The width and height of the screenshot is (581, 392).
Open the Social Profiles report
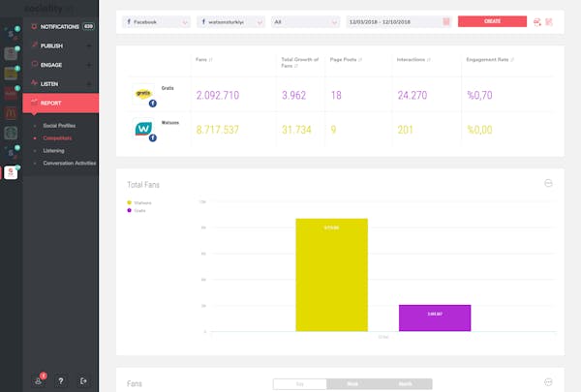click(59, 126)
